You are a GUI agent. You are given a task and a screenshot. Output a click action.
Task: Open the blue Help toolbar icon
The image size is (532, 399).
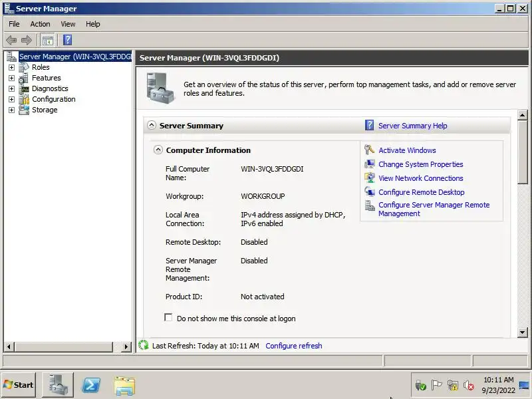(x=68, y=40)
